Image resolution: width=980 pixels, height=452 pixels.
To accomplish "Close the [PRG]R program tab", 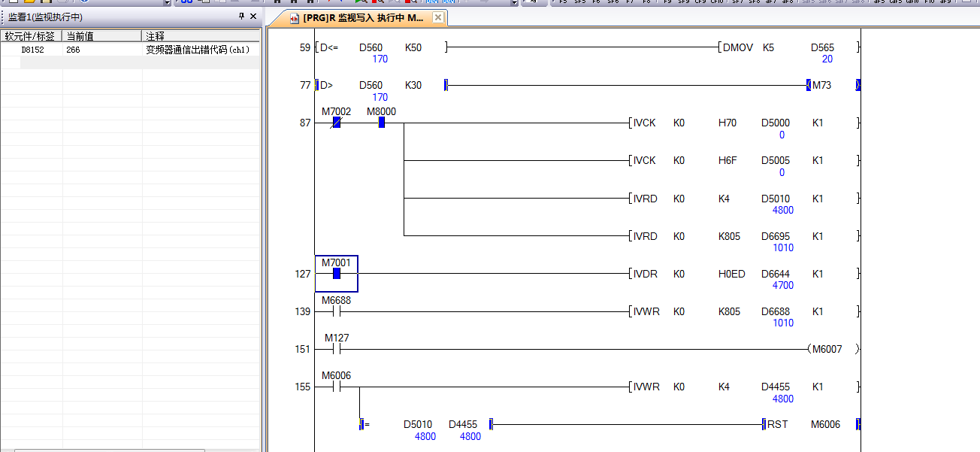I will pyautogui.click(x=438, y=17).
